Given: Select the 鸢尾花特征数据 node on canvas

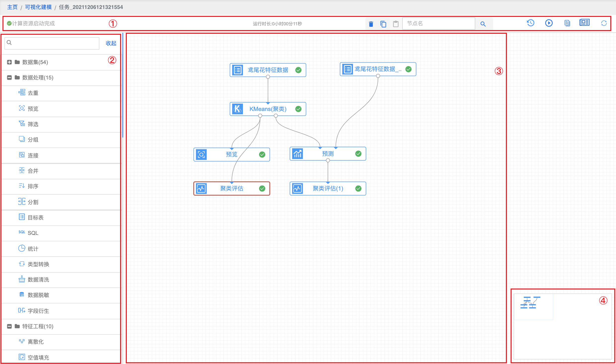Looking at the screenshot, I should coord(268,70).
